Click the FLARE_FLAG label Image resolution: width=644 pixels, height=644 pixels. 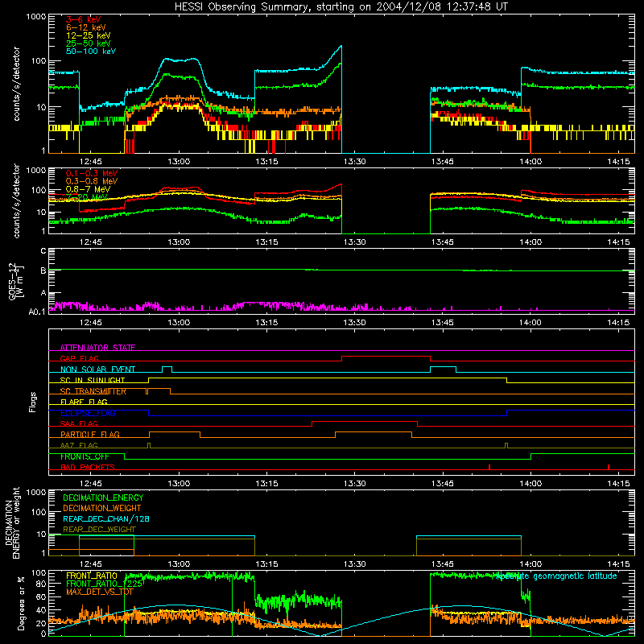pyautogui.click(x=84, y=402)
